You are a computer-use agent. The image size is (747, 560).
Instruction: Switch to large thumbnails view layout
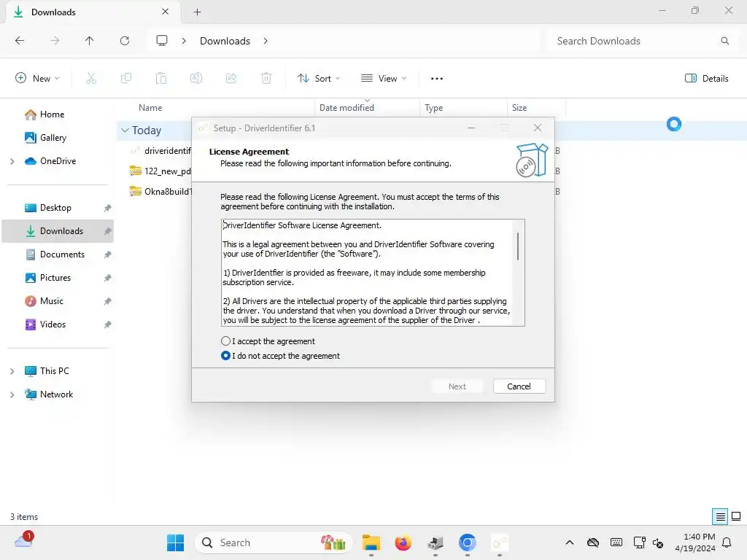[x=736, y=516]
